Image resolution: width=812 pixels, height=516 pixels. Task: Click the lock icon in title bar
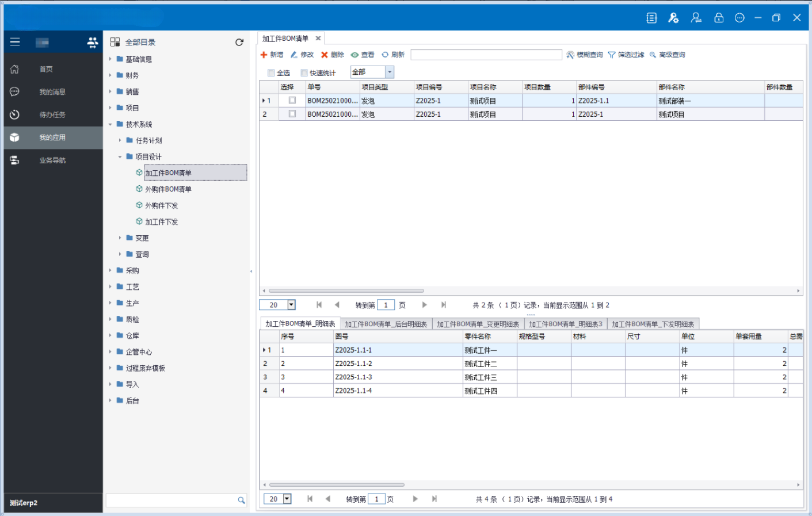(x=719, y=18)
